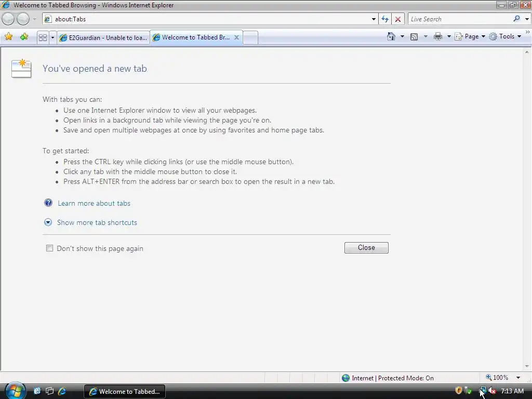
Task: Open a new blank tab
Action: 250,37
